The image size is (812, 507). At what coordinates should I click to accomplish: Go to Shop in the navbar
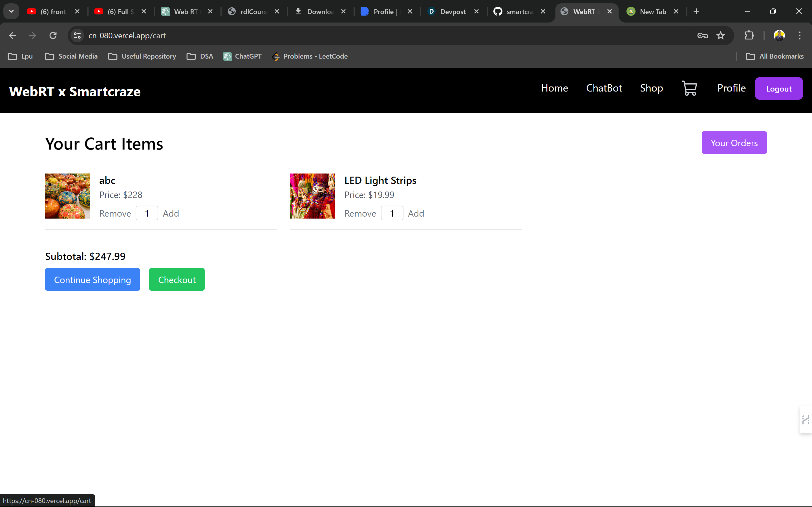click(651, 88)
